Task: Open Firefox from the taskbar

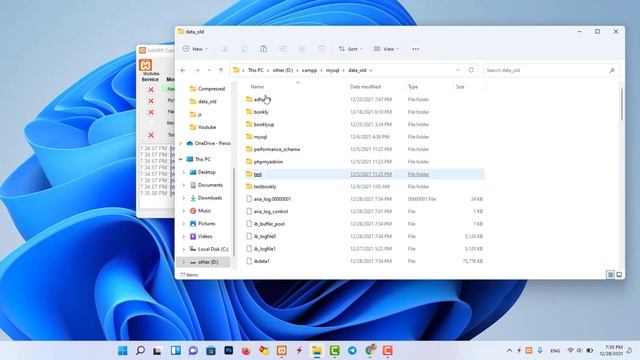Action: click(x=246, y=350)
